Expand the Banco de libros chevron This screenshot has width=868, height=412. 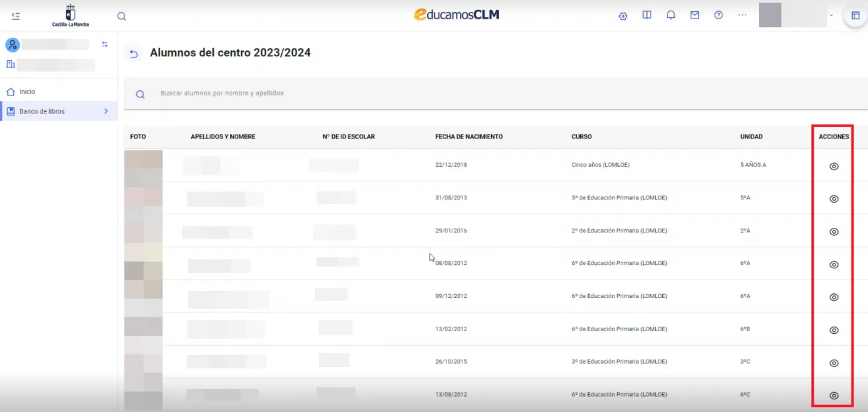(106, 111)
